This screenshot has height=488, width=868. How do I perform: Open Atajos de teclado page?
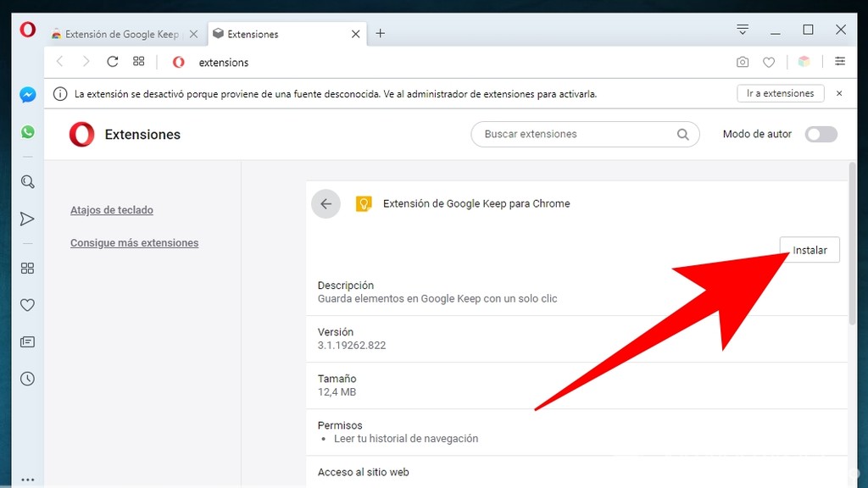pos(111,210)
